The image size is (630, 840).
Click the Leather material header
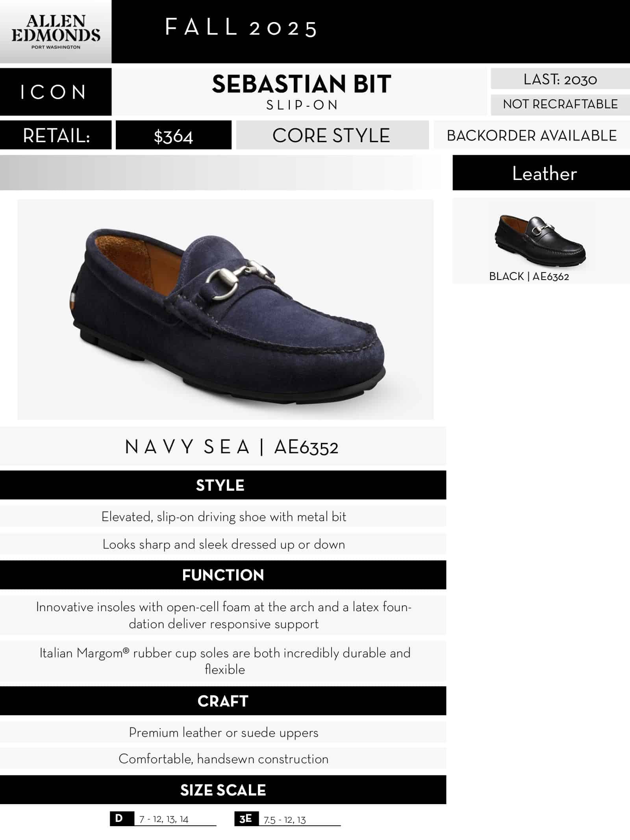coord(544,173)
